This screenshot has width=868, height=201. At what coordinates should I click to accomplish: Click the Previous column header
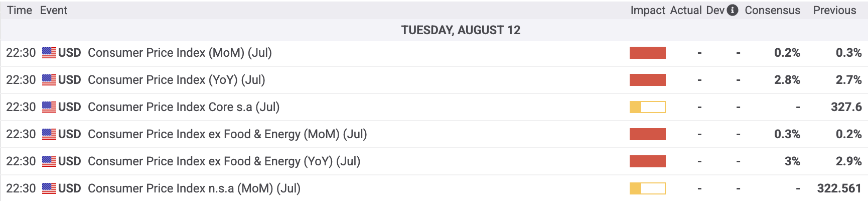(835, 10)
